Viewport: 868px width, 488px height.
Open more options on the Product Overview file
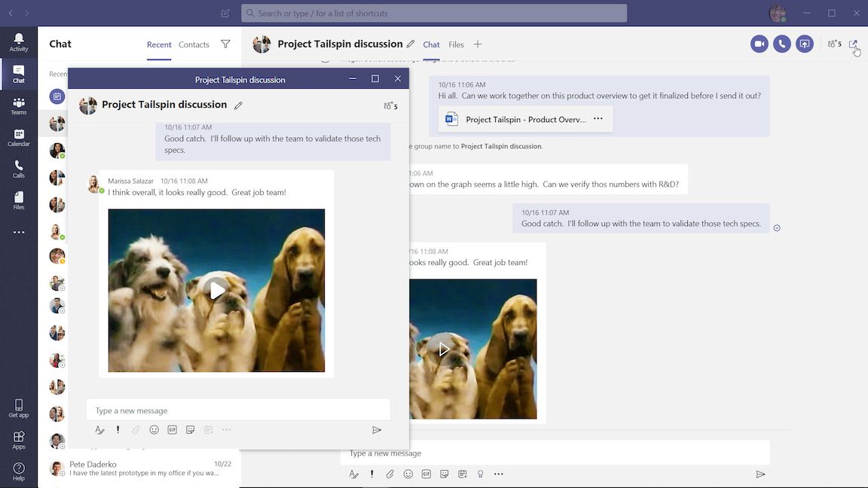[597, 118]
